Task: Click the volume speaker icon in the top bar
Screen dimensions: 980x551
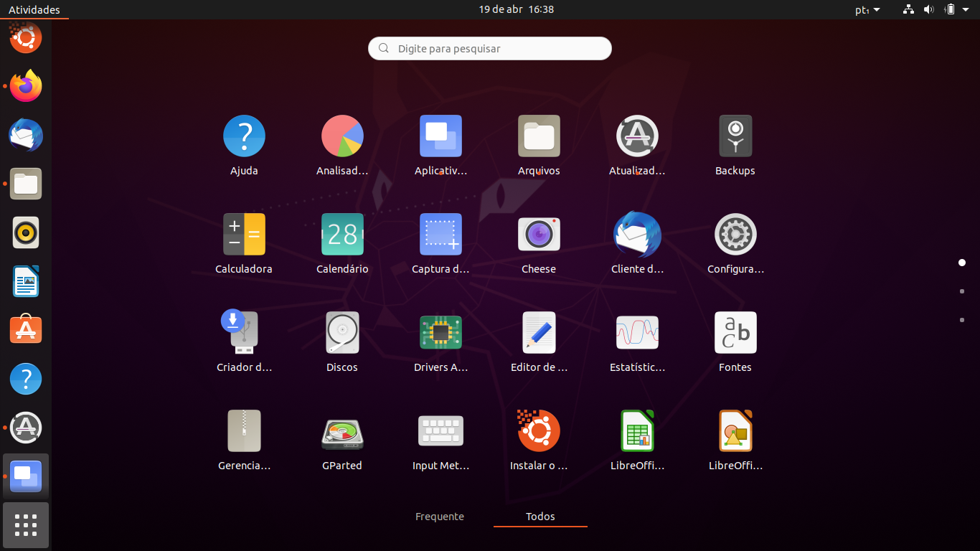Action: (x=929, y=9)
